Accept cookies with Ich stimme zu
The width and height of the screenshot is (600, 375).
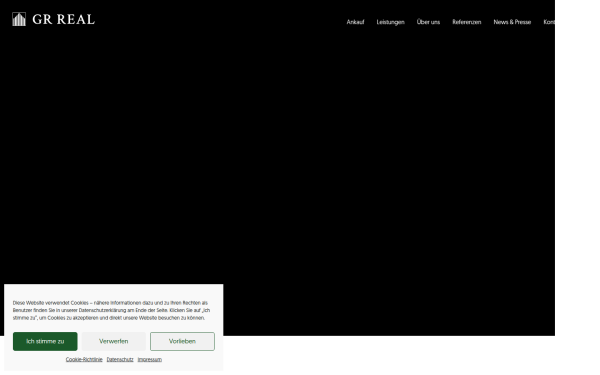tap(45, 341)
